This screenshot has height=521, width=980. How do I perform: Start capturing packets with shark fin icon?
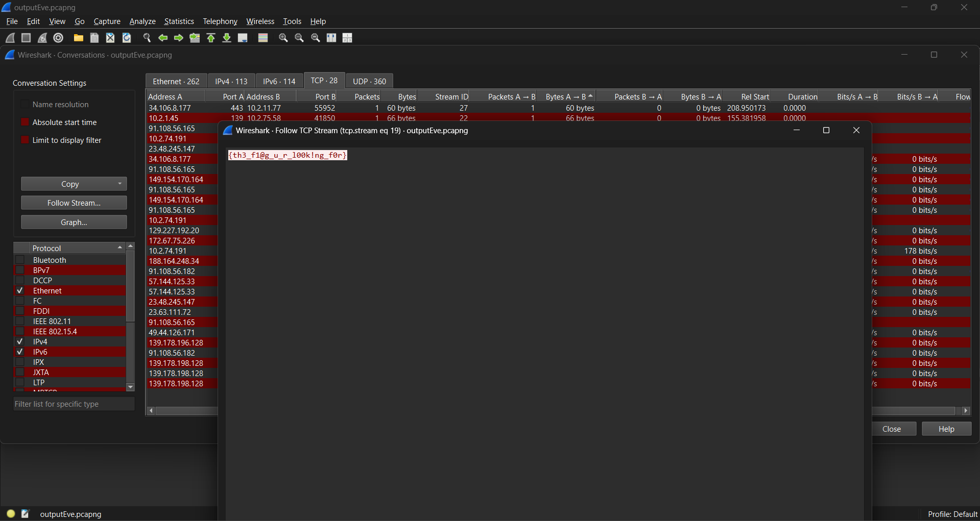click(x=10, y=38)
